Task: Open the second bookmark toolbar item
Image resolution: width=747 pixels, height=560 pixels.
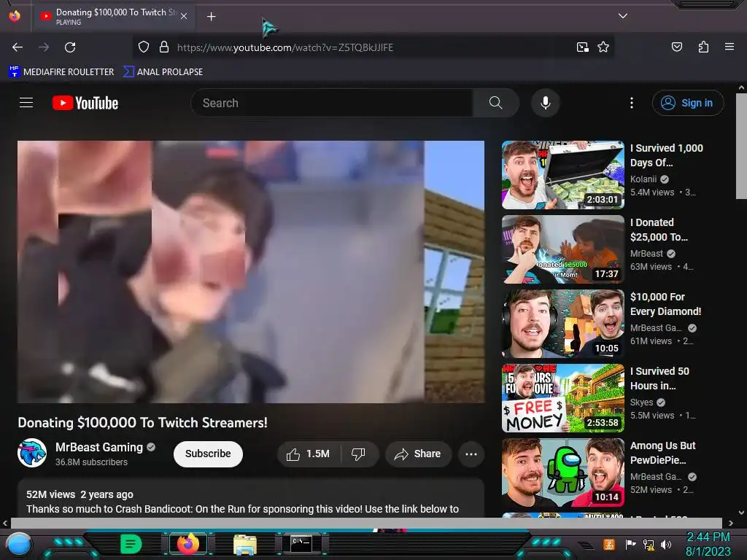Action: pos(163,72)
